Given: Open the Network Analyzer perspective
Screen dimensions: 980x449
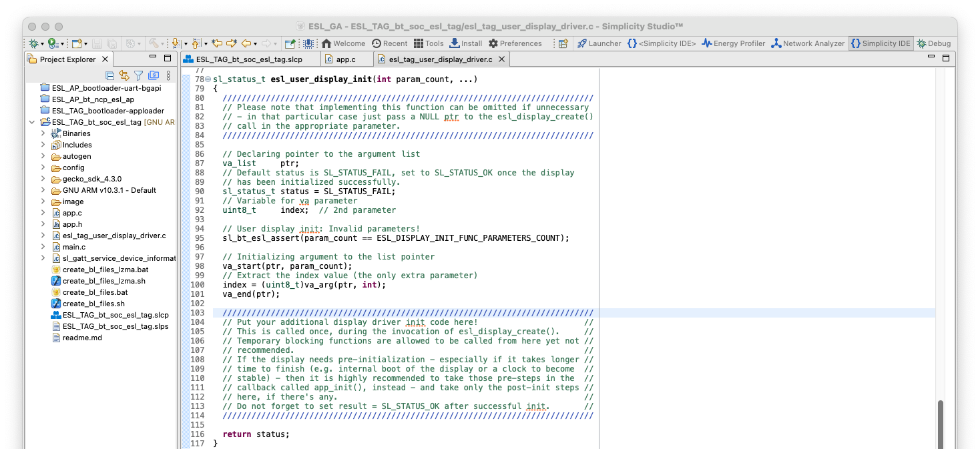Looking at the screenshot, I should (808, 43).
